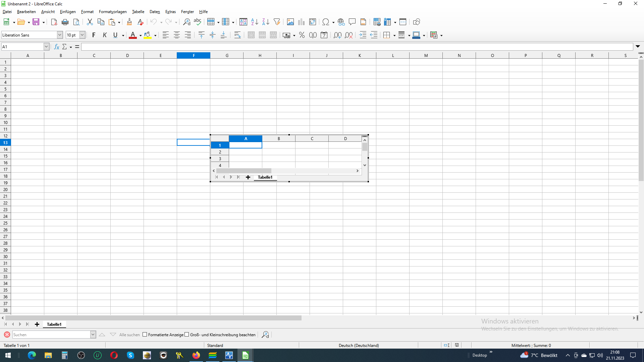This screenshot has height=362, width=644.
Task: Click the Insert Image icon
Action: [x=290, y=22]
